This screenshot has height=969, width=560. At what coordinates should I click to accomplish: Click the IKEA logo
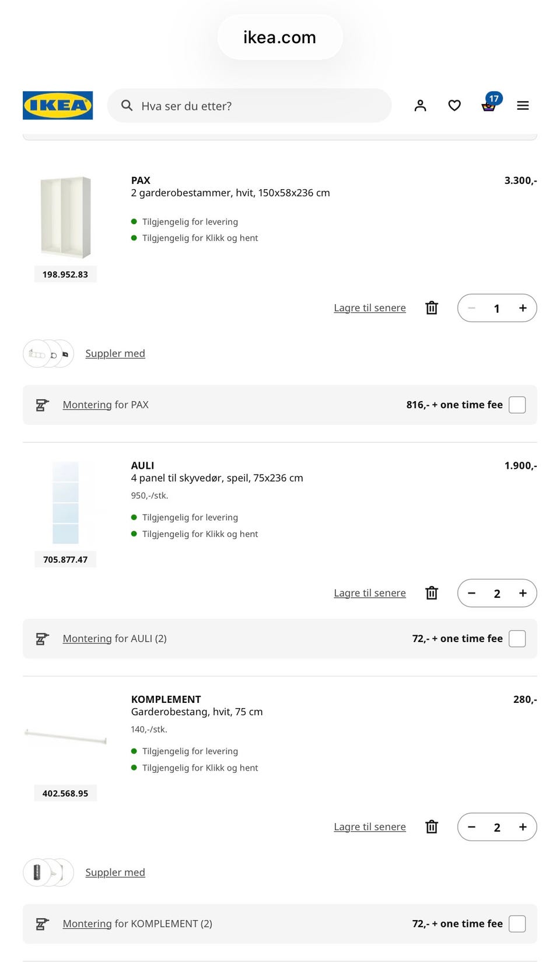click(x=58, y=106)
